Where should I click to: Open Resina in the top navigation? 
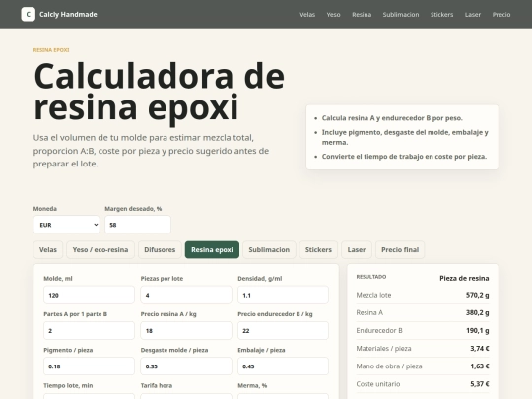[362, 15]
